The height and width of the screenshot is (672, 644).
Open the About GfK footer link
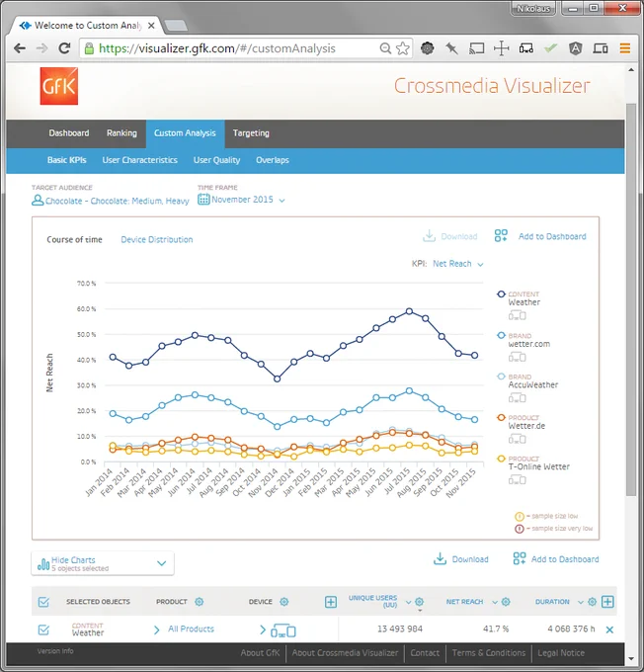[x=260, y=652]
